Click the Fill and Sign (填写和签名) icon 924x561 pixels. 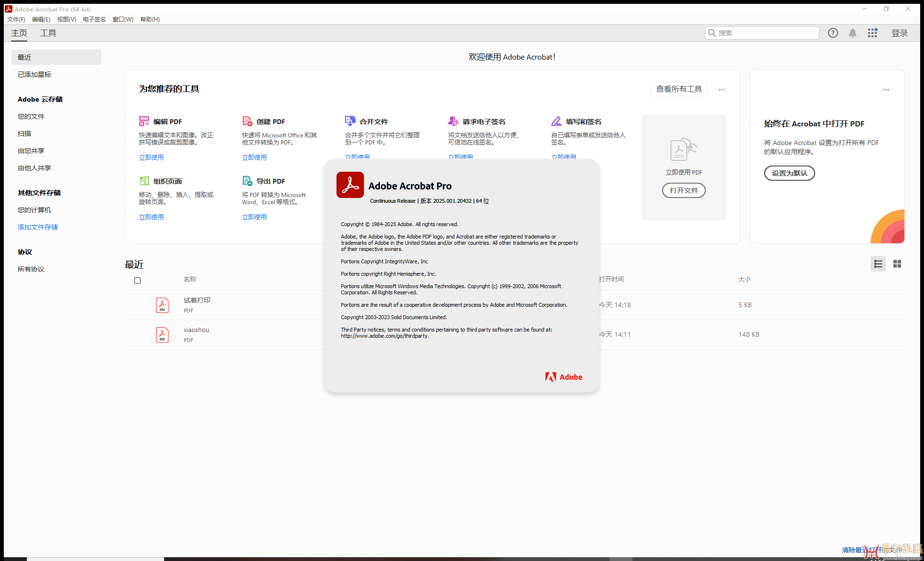pos(556,121)
